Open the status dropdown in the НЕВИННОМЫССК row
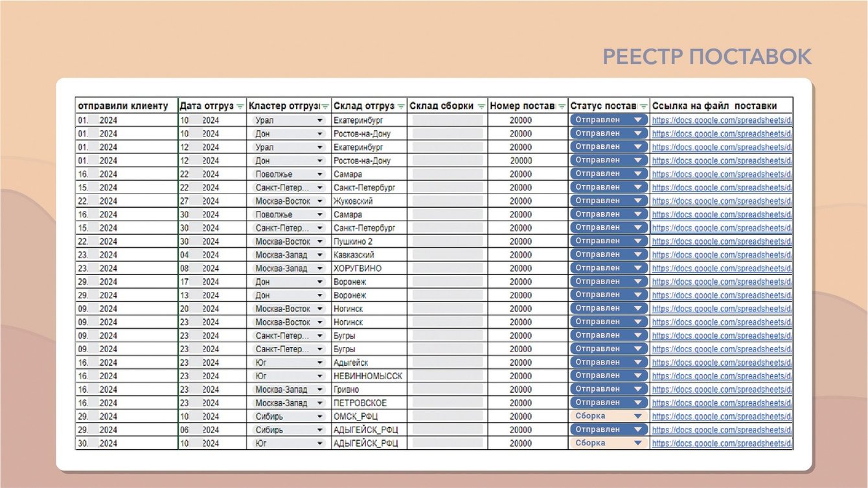This screenshot has width=868, height=488. [x=609, y=375]
